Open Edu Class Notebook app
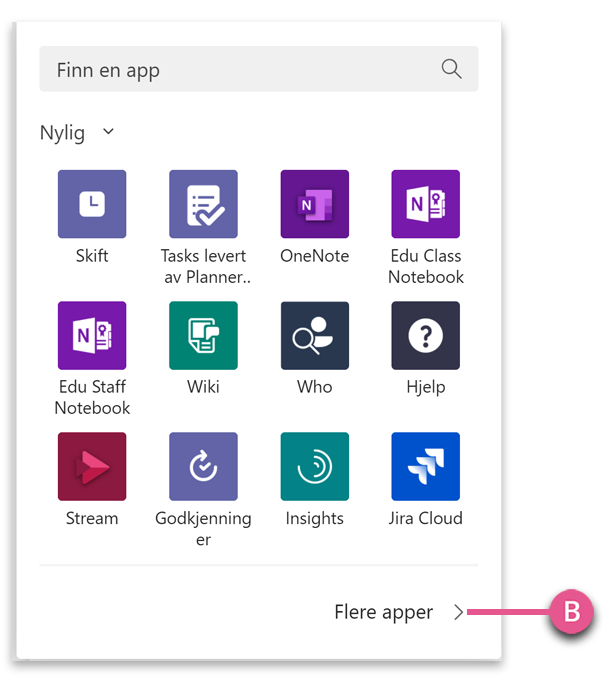Screen dimensions: 609x691 click(426, 204)
